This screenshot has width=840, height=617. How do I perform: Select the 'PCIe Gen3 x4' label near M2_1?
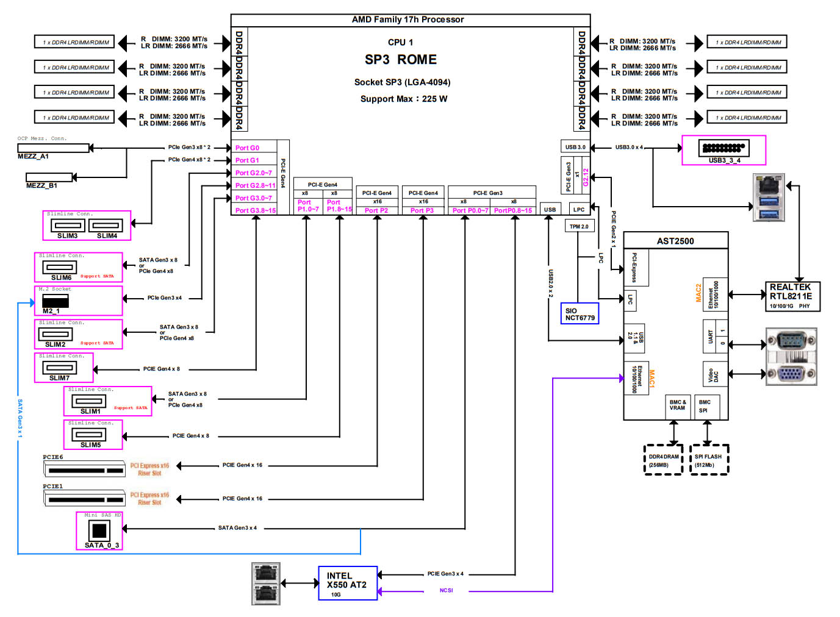[x=165, y=298]
